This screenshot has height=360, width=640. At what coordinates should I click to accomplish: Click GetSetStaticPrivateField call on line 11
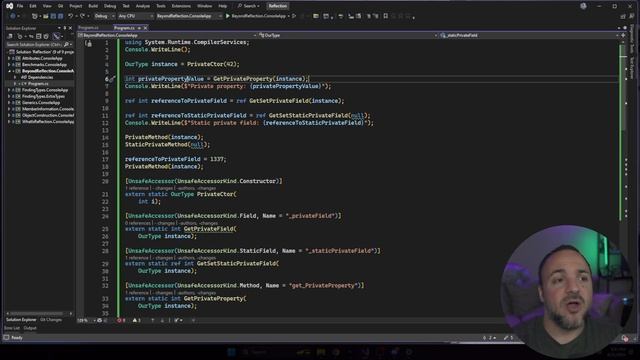(x=309, y=116)
